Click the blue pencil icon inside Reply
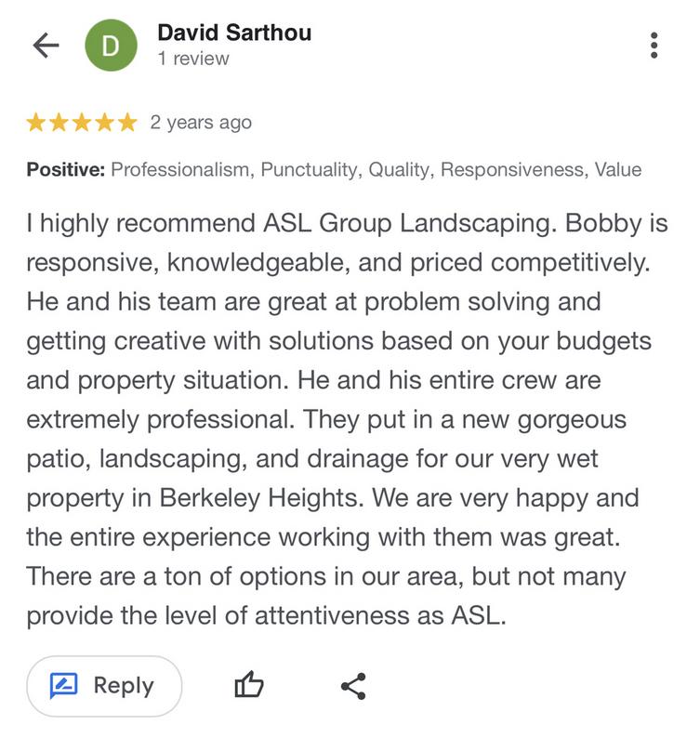Screen dimensions: 700x751 64,685
